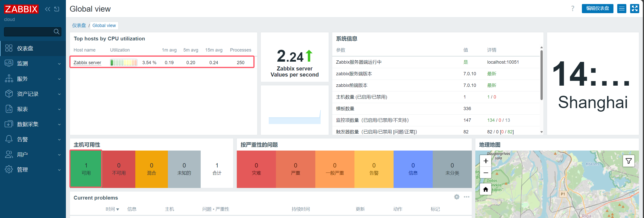Image resolution: width=644 pixels, height=218 pixels.
Task: Expand the 资产记录 chevron
Action: tap(59, 94)
